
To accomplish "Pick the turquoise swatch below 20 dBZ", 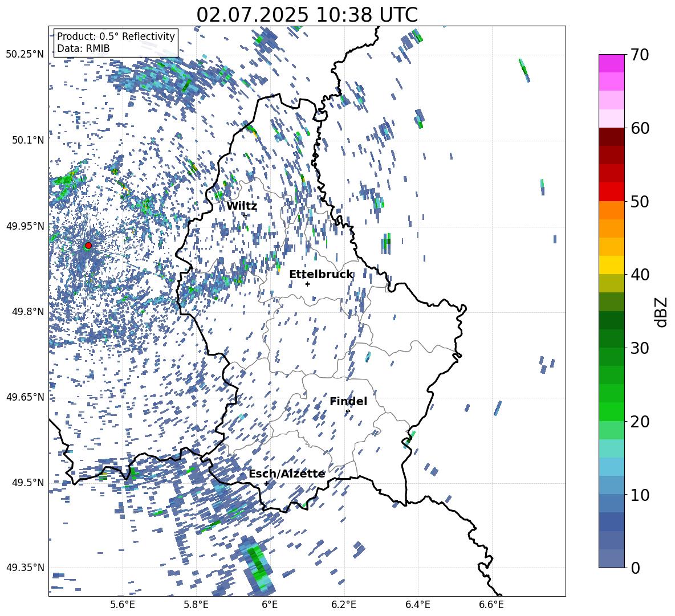I will click(612, 448).
